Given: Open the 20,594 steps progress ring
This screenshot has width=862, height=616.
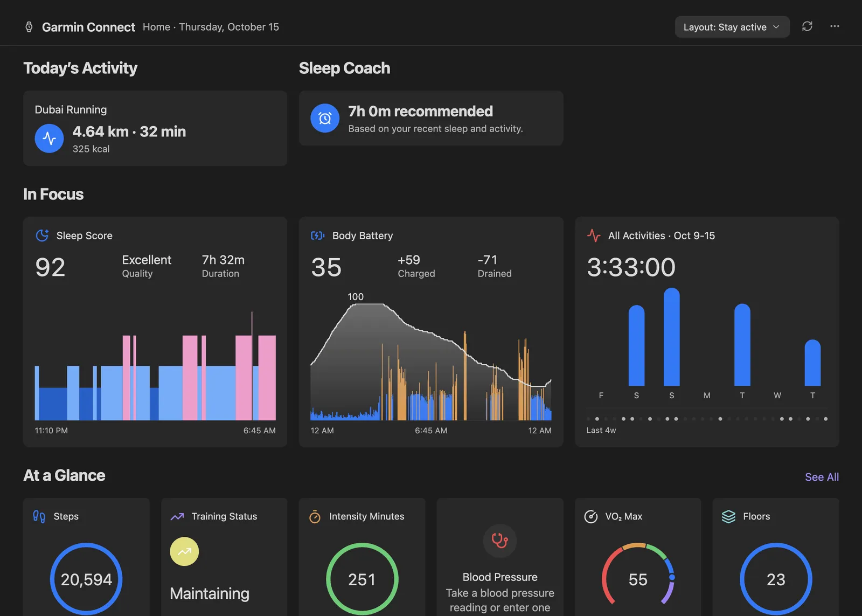Looking at the screenshot, I should click(x=86, y=579).
